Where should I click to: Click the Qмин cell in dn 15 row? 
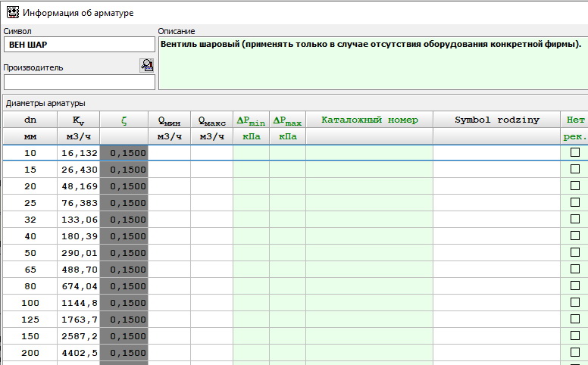click(x=170, y=170)
